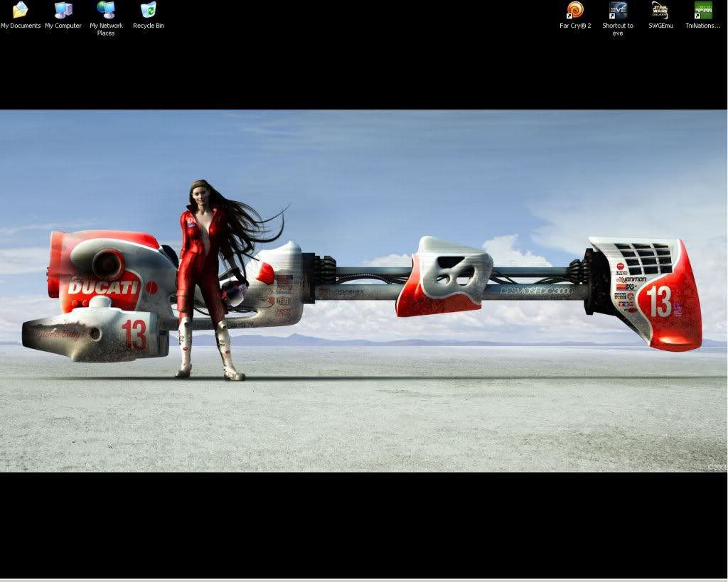Screen dimensions: 728x582
Task: Click the 'Shortcut to eve' text label
Action: point(618,29)
